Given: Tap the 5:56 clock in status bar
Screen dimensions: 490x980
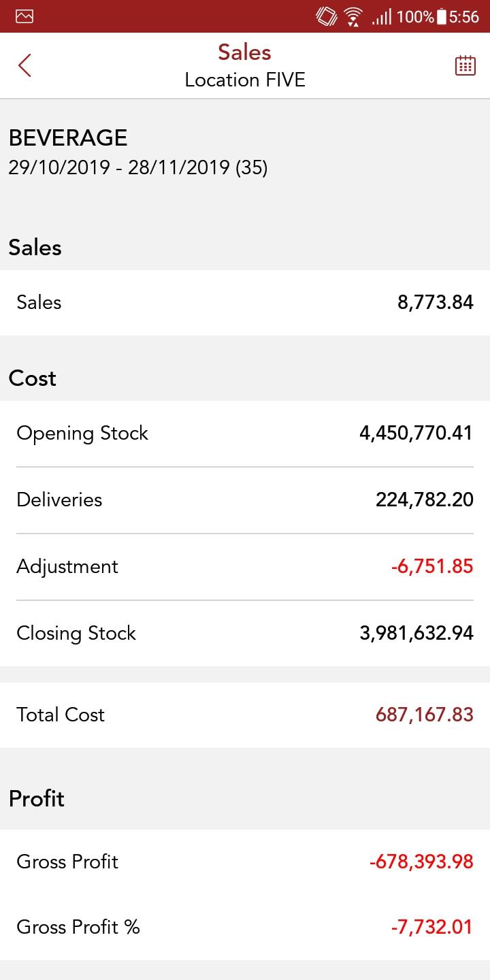Looking at the screenshot, I should [464, 16].
